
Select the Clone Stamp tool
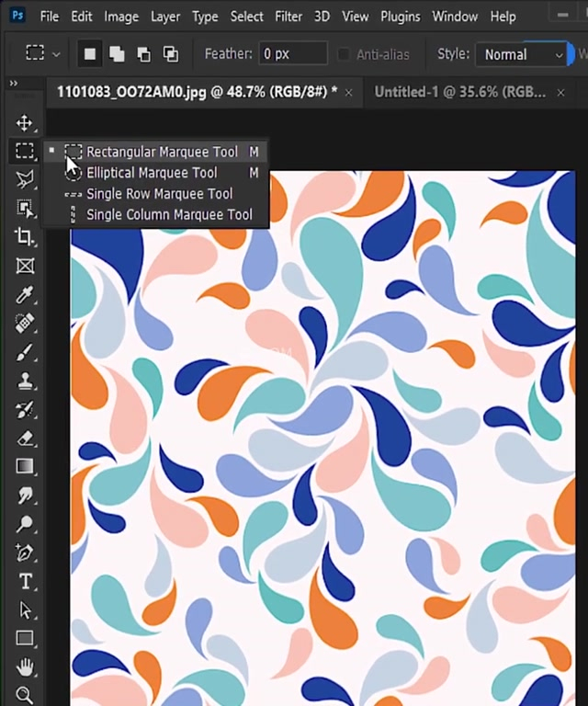[25, 380]
